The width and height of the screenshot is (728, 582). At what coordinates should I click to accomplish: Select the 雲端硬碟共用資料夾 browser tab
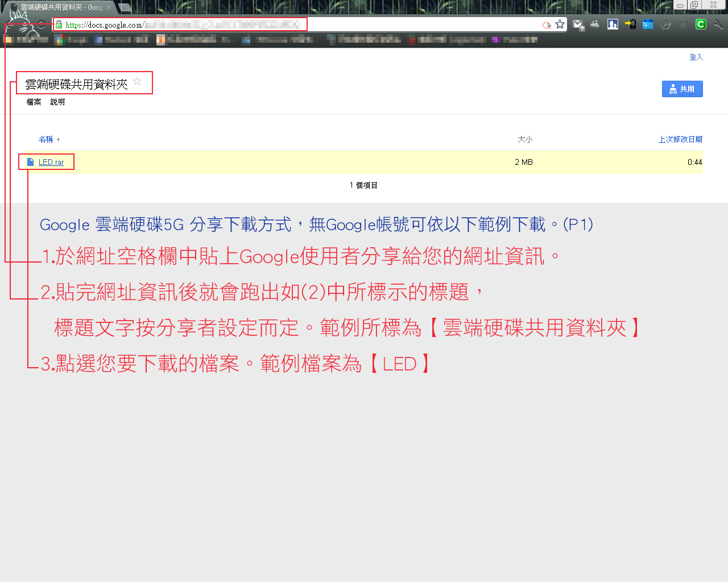[60, 7]
